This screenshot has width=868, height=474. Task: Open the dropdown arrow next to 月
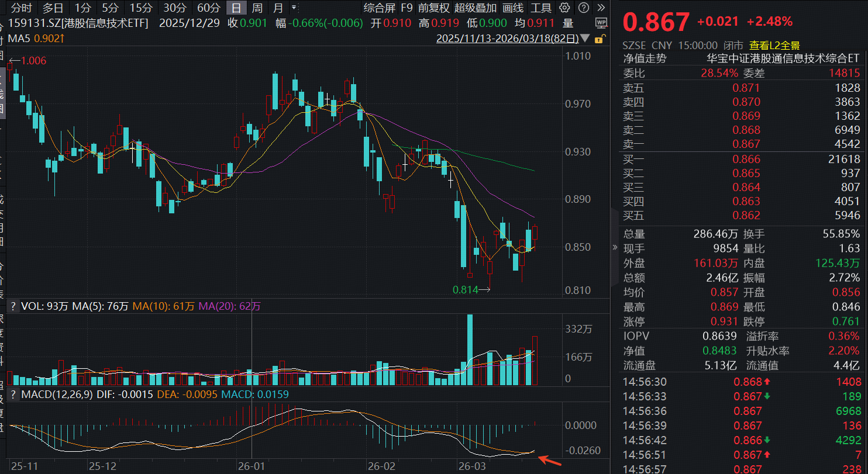coord(293,8)
